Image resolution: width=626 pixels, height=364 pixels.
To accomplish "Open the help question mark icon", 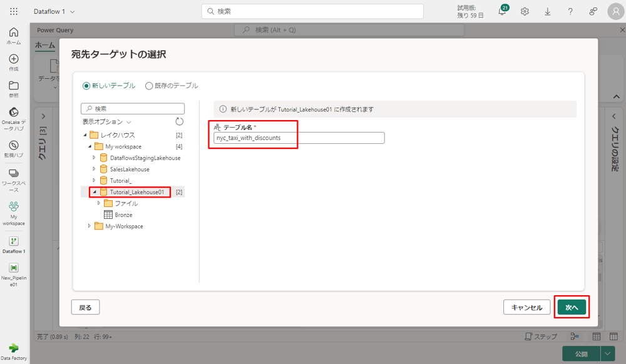I will tap(570, 11).
